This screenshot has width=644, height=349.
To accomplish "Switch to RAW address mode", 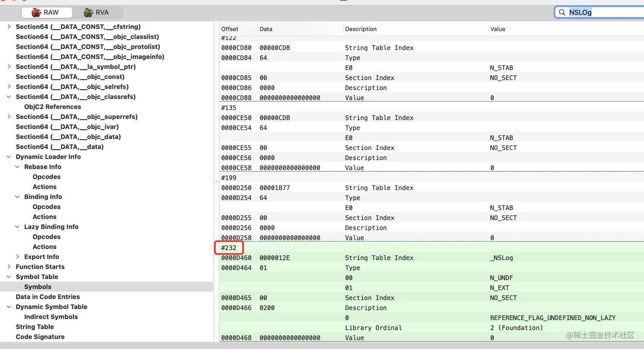I will point(46,12).
